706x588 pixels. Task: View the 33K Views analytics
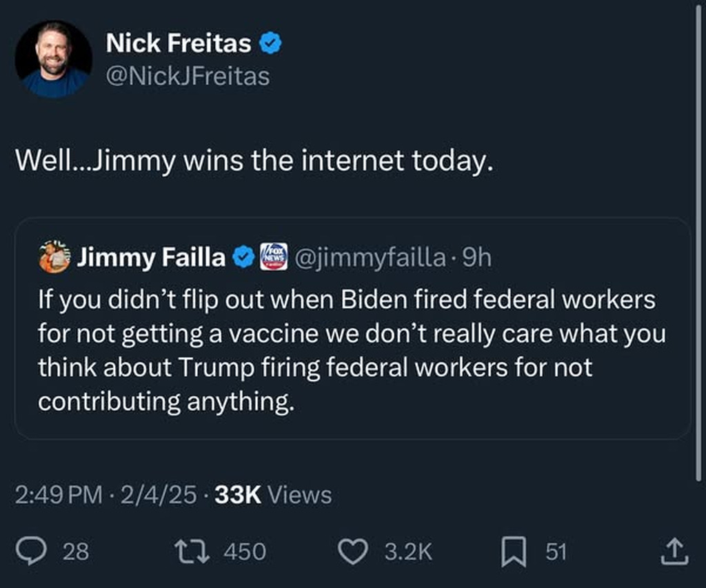(x=273, y=494)
